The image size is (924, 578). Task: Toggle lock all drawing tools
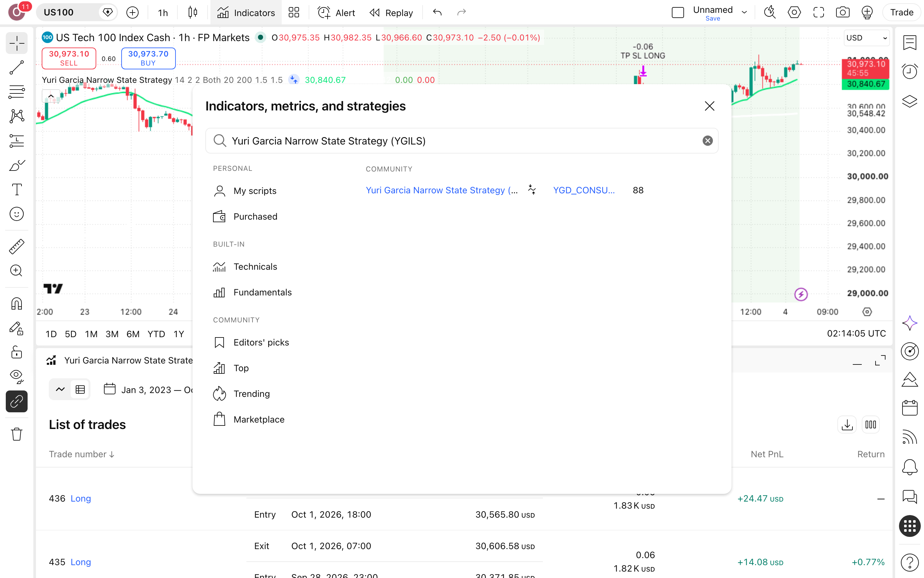click(16, 353)
